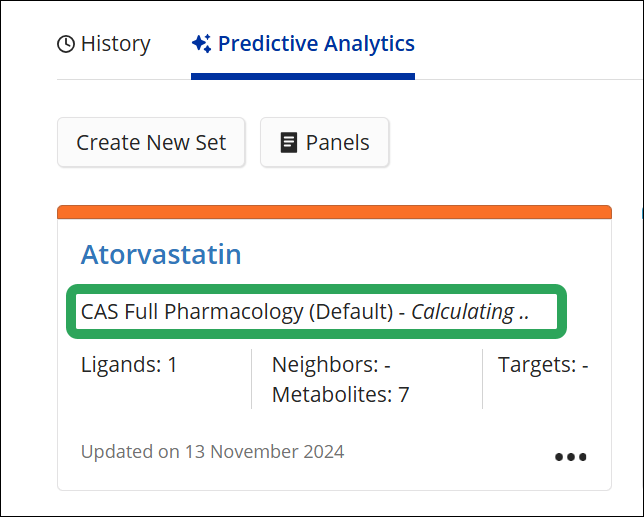Click the blue edge of the adjacent card

coord(641,212)
